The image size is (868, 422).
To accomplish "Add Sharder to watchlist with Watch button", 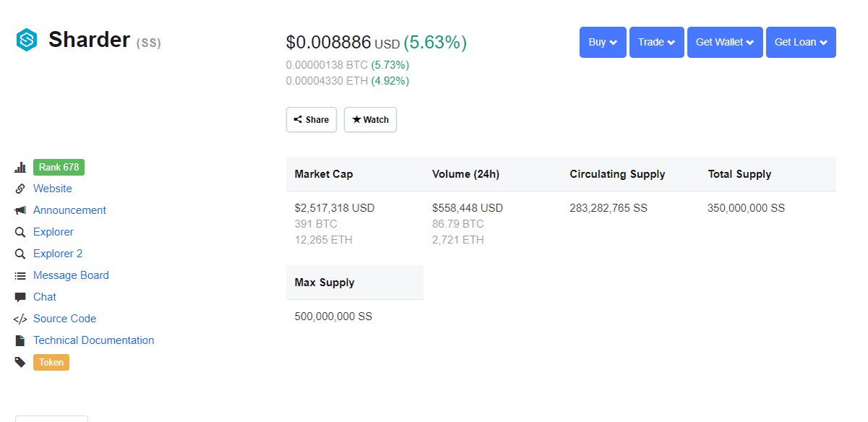I will [370, 120].
